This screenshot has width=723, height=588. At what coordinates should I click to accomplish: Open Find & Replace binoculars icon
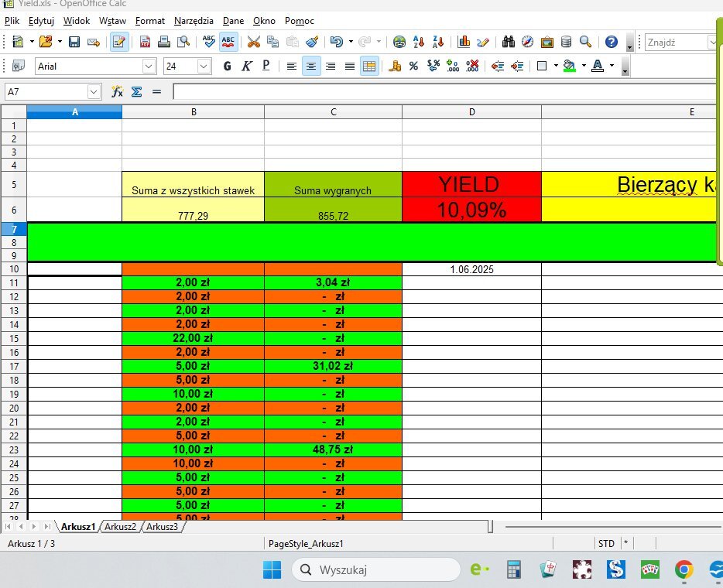508,42
